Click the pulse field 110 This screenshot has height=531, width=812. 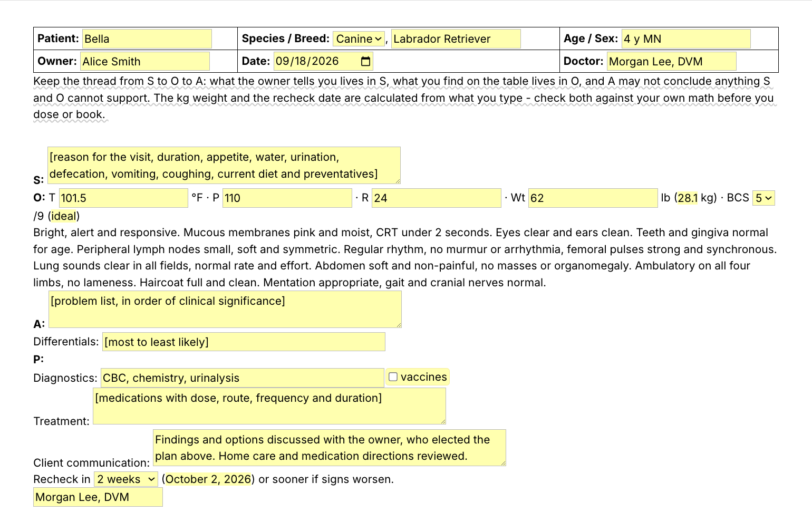[287, 198]
